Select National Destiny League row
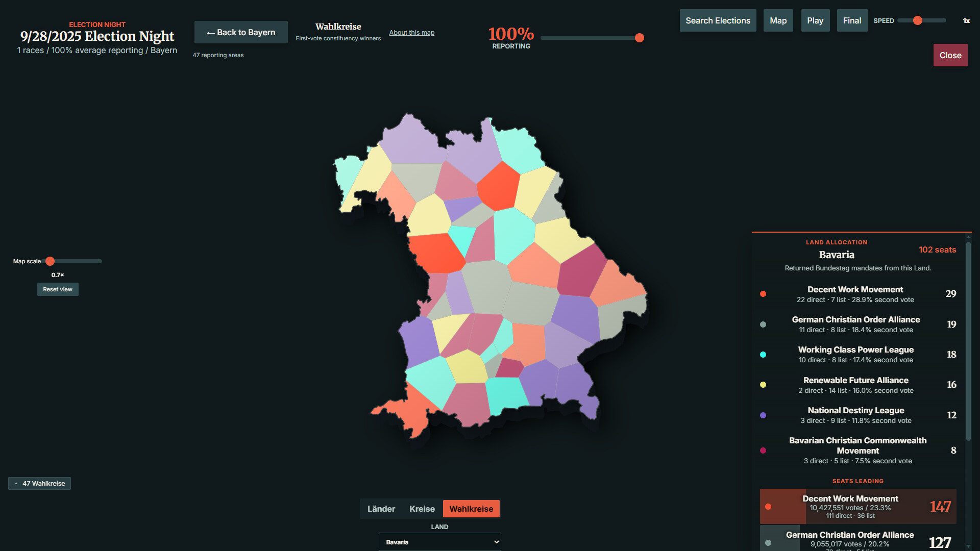This screenshot has width=980, height=551. coord(858,415)
